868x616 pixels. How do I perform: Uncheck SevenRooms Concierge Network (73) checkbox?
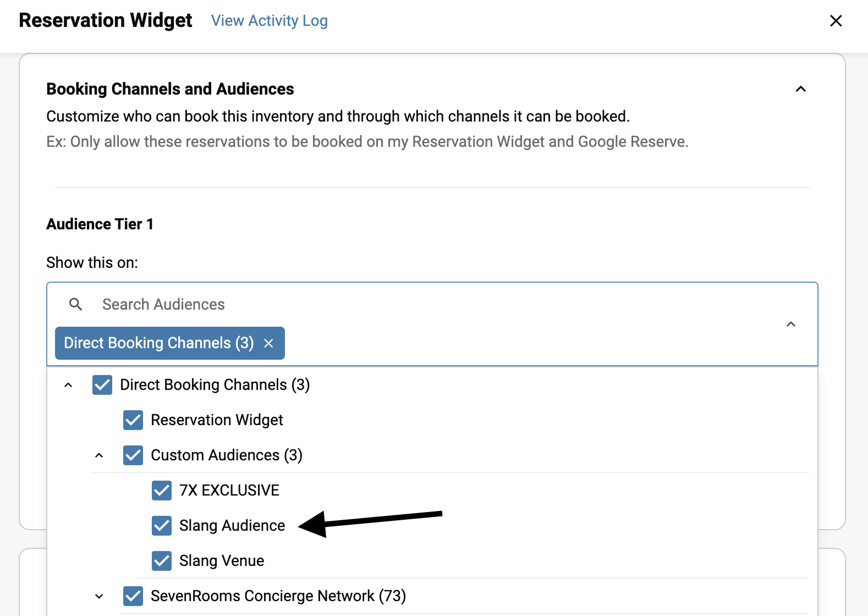[x=133, y=596]
